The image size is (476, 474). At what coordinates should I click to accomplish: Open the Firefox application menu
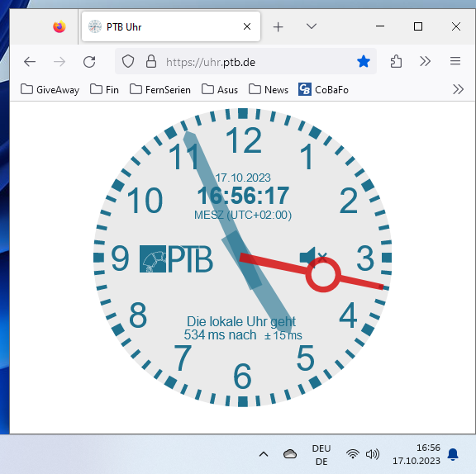tap(455, 61)
